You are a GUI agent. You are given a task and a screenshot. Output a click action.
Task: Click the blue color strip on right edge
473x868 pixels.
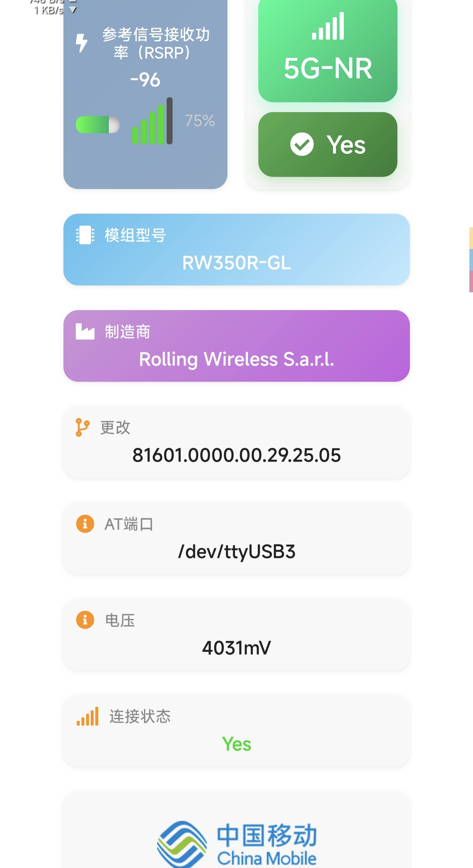[x=471, y=260]
